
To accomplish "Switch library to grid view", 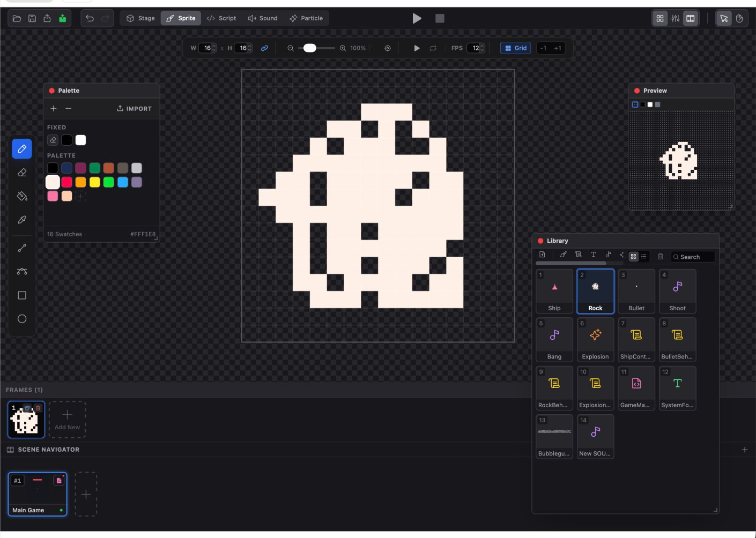I will [x=634, y=257].
